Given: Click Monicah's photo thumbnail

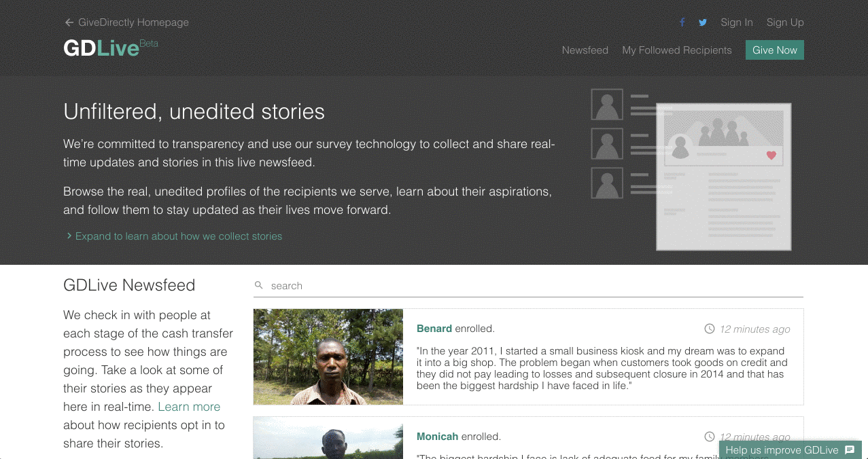Looking at the screenshot, I should coord(328,438).
